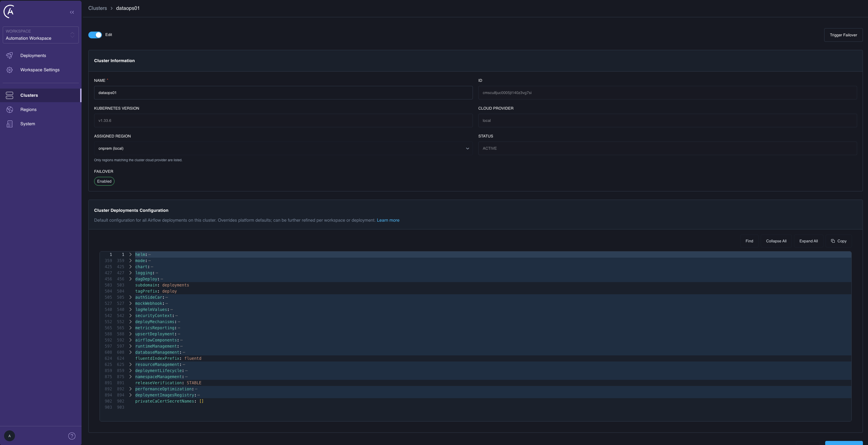Expand the chart section

(x=130, y=267)
